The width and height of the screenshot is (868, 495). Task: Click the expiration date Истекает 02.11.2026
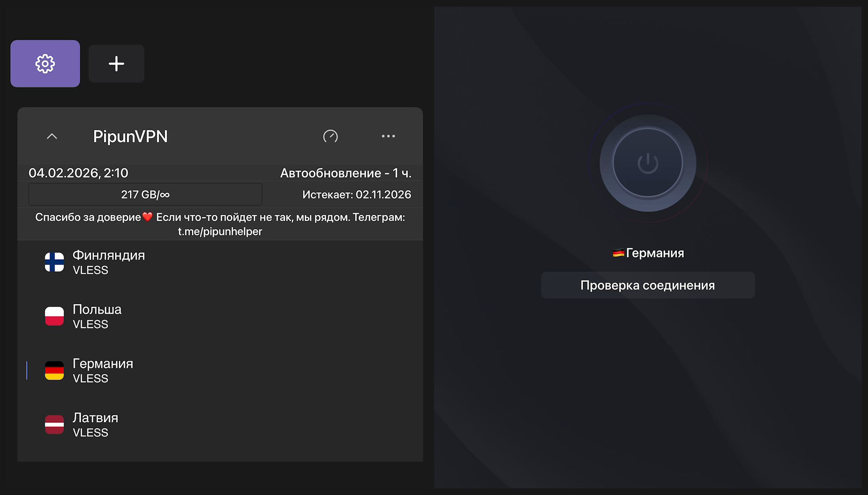point(356,194)
